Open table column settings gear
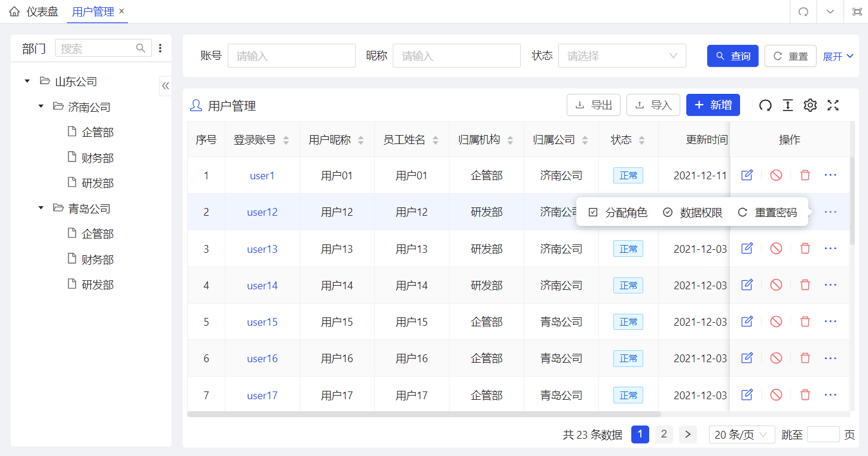Image resolution: width=868 pixels, height=456 pixels. (x=810, y=105)
